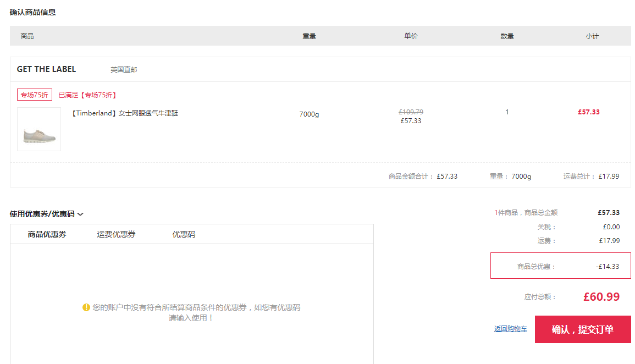Click the 重量 column header
The image size is (635, 364).
pyautogui.click(x=310, y=36)
